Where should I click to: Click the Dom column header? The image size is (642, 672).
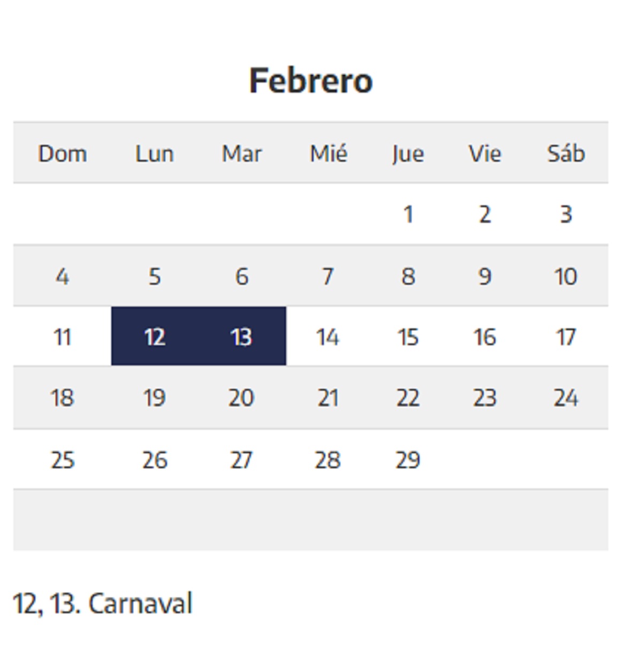[x=63, y=154]
